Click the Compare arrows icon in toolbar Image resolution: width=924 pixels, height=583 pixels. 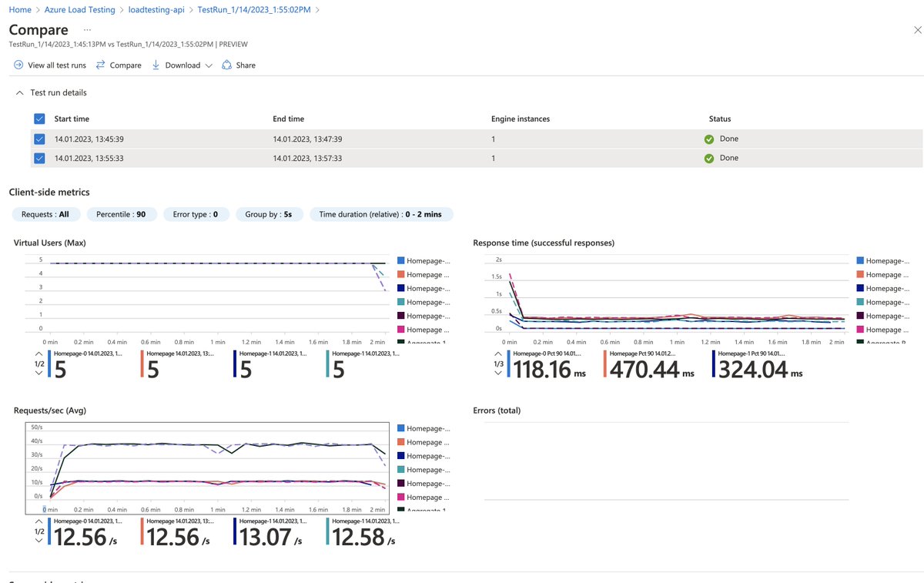100,65
